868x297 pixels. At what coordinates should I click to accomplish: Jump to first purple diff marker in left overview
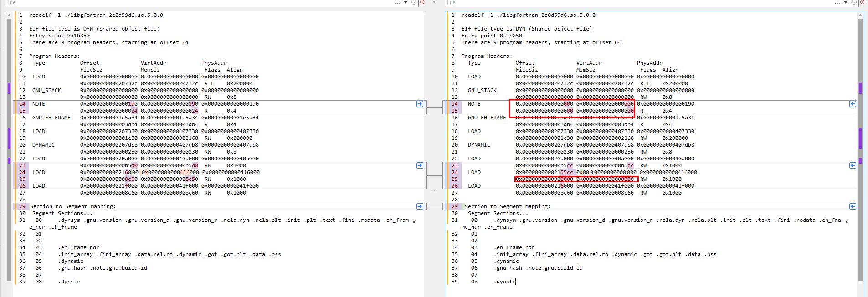[9, 88]
